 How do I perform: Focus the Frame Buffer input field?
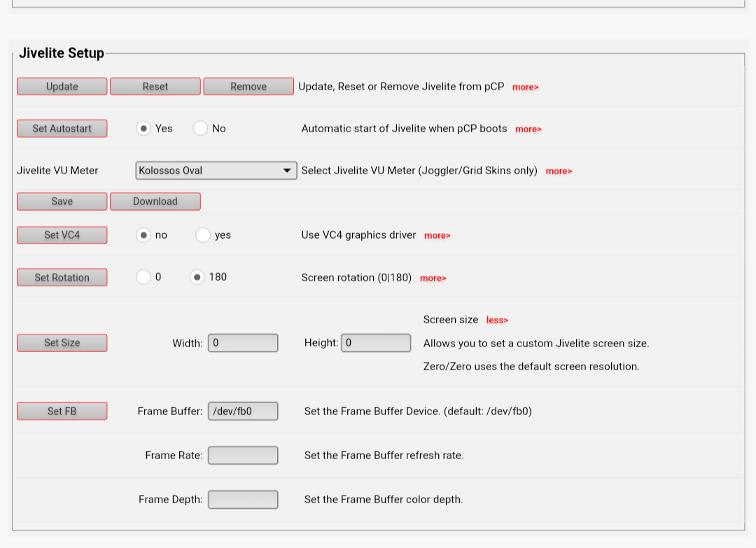click(243, 411)
